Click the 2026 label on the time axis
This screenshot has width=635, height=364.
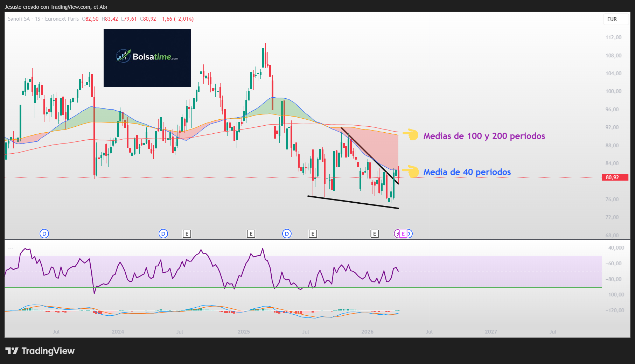click(x=367, y=331)
